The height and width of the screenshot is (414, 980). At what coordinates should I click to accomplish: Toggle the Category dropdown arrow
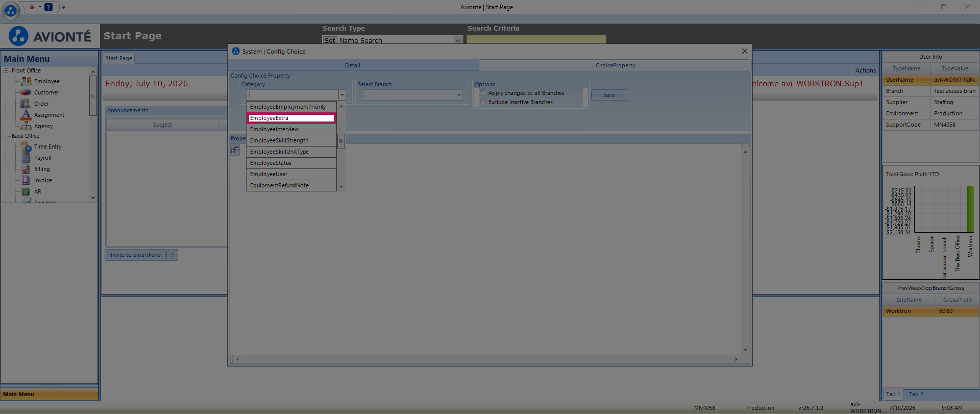coord(342,95)
